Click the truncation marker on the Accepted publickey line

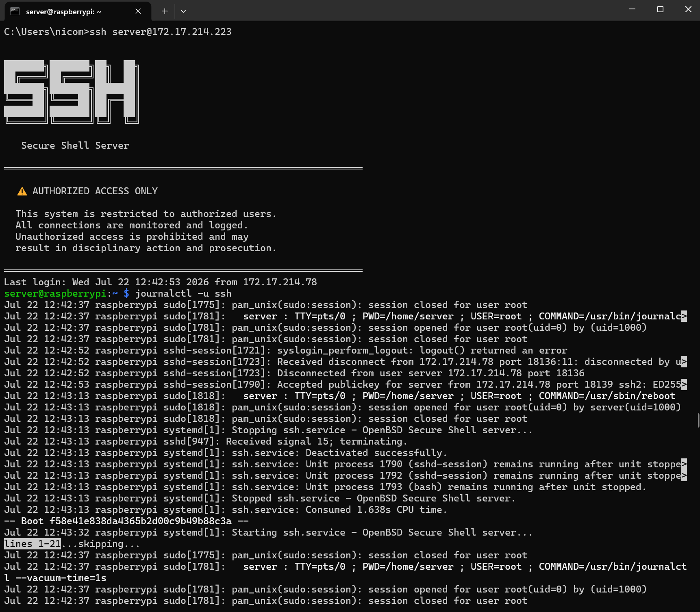(684, 384)
